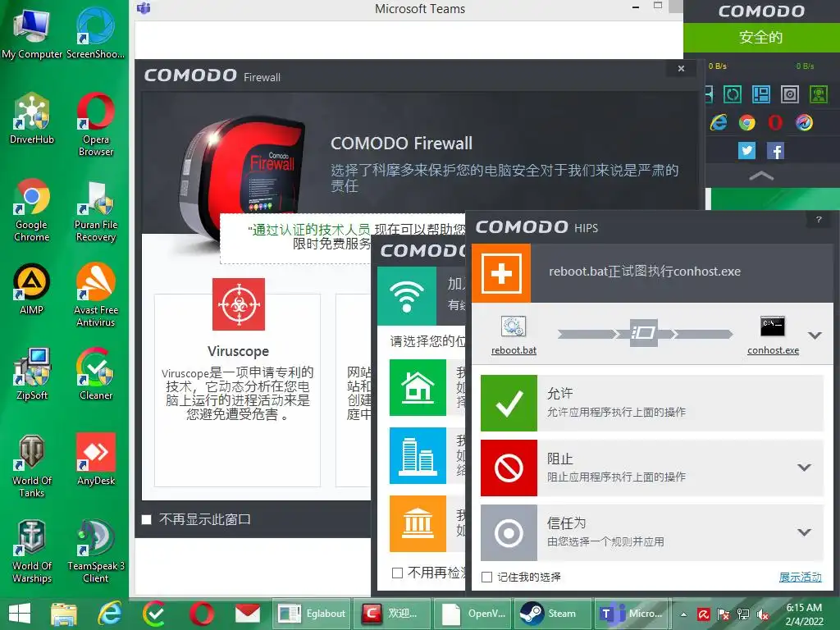Click the Comodo Firewall product box image
This screenshot has width=840, height=630.
[242, 178]
